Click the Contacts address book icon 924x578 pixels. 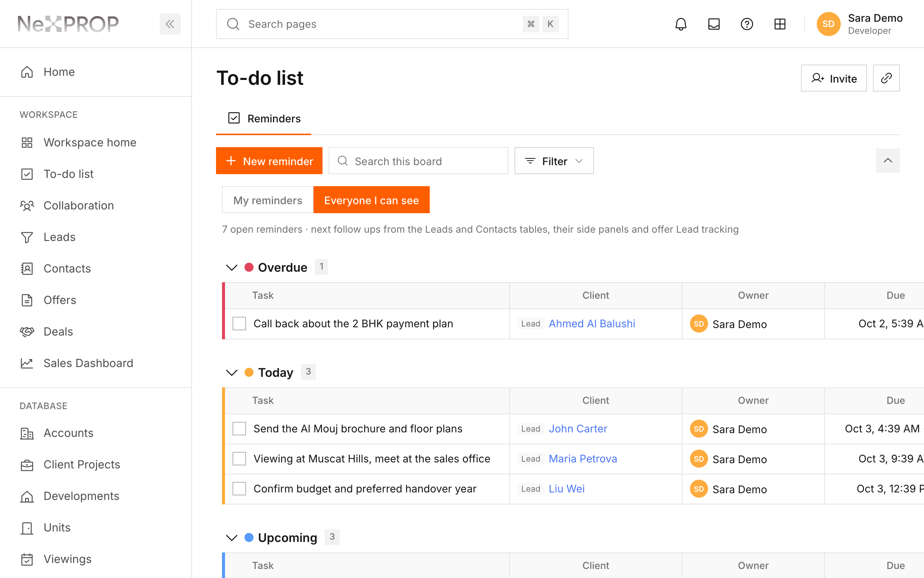tap(27, 269)
